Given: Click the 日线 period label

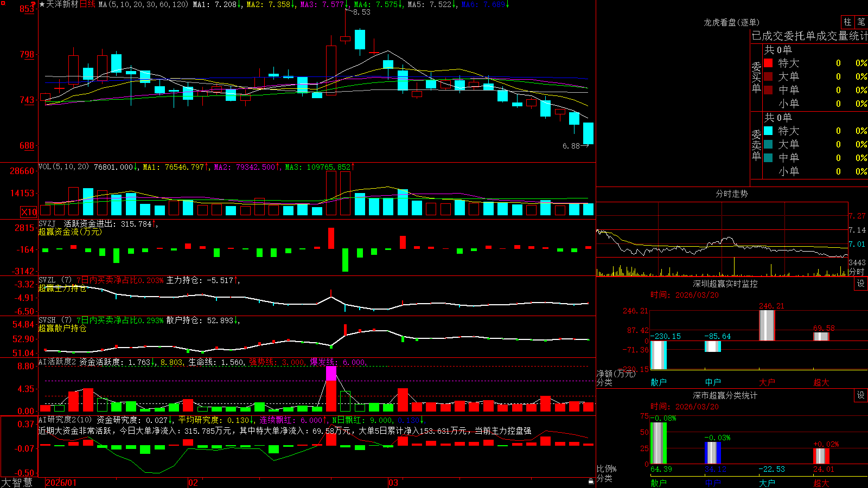Looking at the screenshot, I should [x=87, y=4].
